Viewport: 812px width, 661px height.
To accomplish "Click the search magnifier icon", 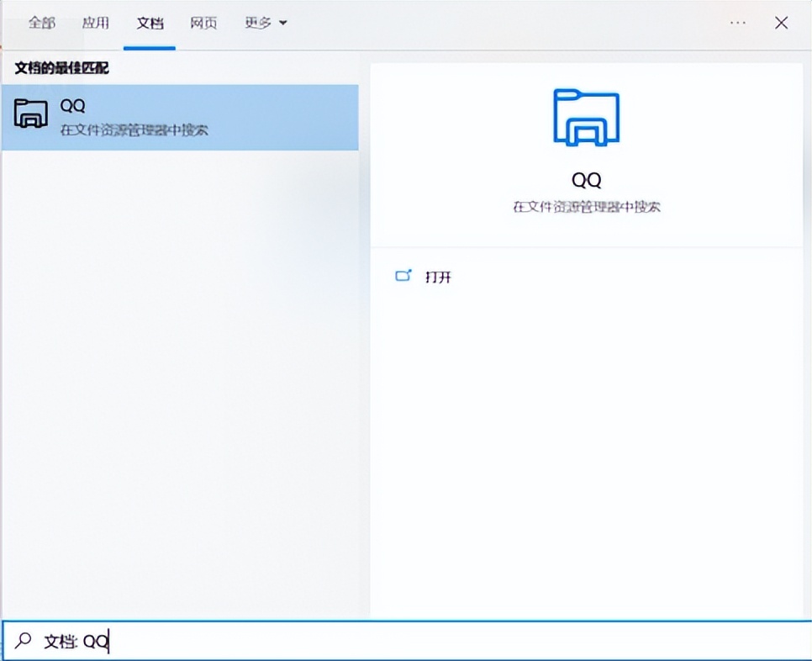I will pos(23,641).
